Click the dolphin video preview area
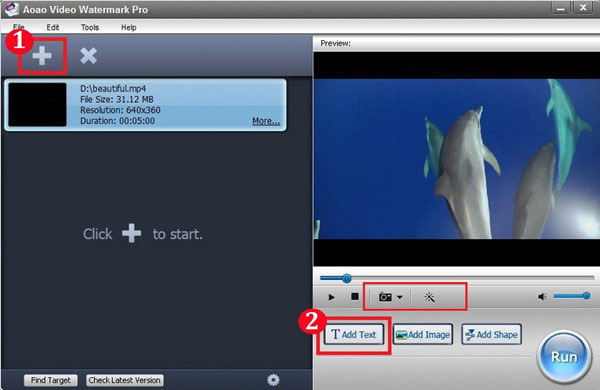 (x=457, y=159)
